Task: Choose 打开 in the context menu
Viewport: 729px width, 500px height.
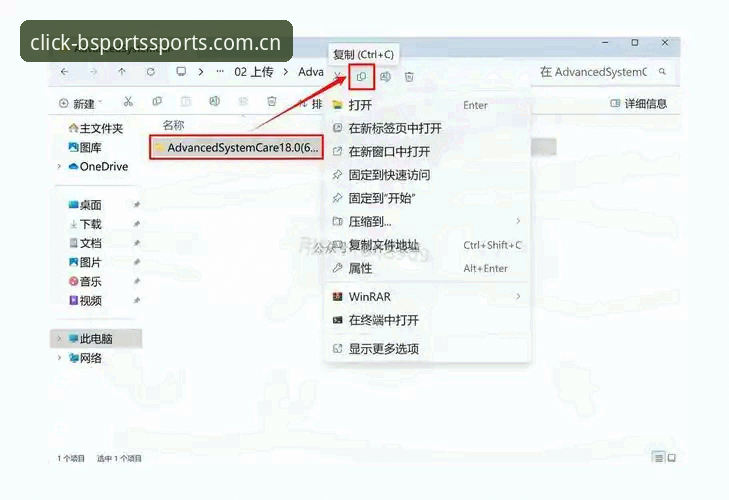Action: point(428,105)
